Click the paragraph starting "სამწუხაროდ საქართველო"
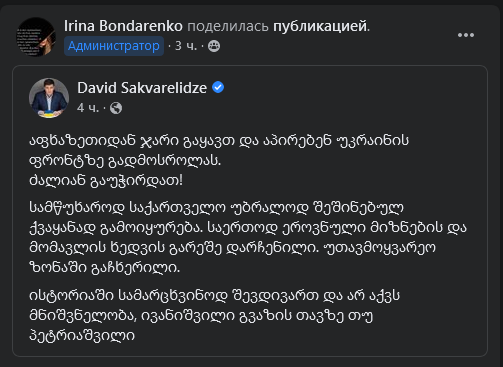 (248, 237)
